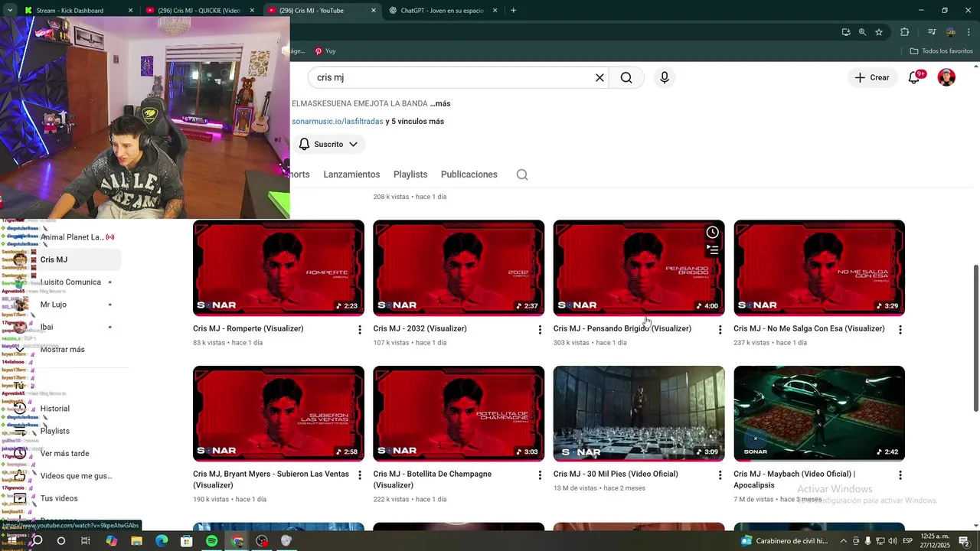Image resolution: width=980 pixels, height=551 pixels.
Task: Open options menu for Romperte video
Action: click(x=360, y=329)
